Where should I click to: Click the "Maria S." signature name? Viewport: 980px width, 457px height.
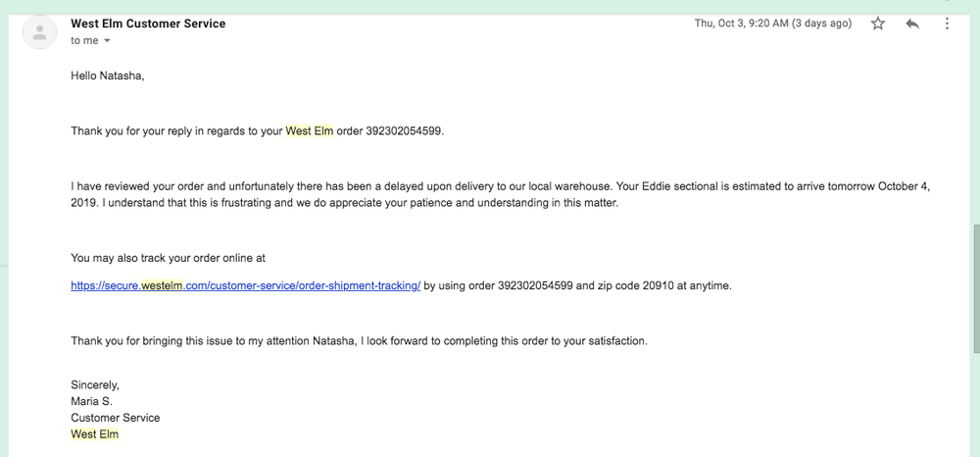click(x=91, y=401)
